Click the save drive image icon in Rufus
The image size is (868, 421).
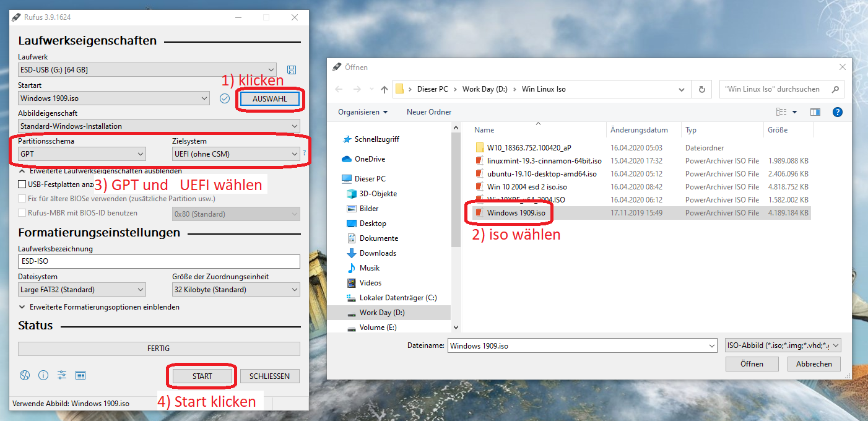292,70
